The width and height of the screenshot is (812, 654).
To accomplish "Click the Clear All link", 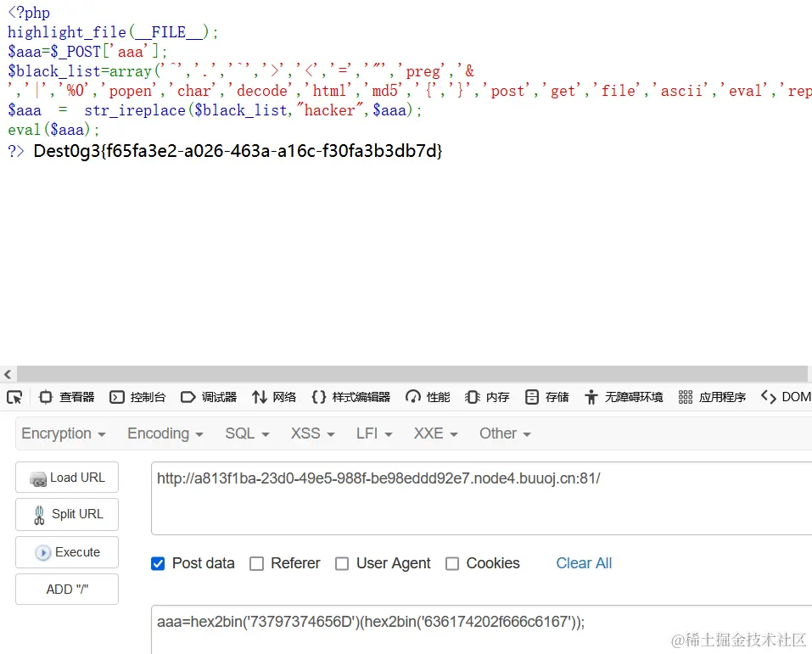I will (584, 563).
